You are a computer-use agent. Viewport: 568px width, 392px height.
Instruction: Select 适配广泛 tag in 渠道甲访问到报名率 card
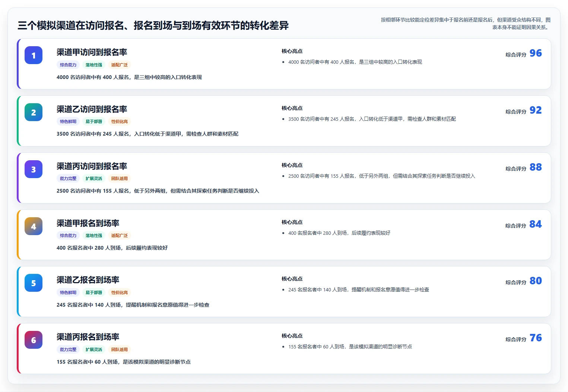(120, 65)
